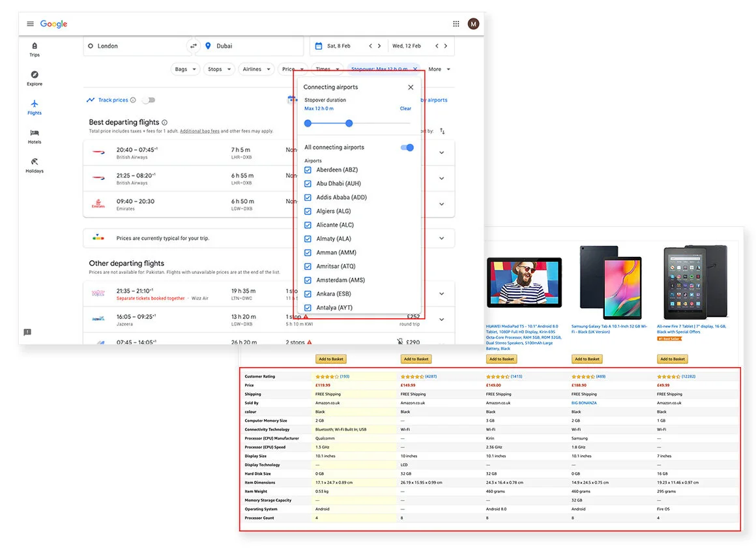Add the HUAWEI MediaPad to basket
Screen dimensions: 756x551
(x=501, y=359)
